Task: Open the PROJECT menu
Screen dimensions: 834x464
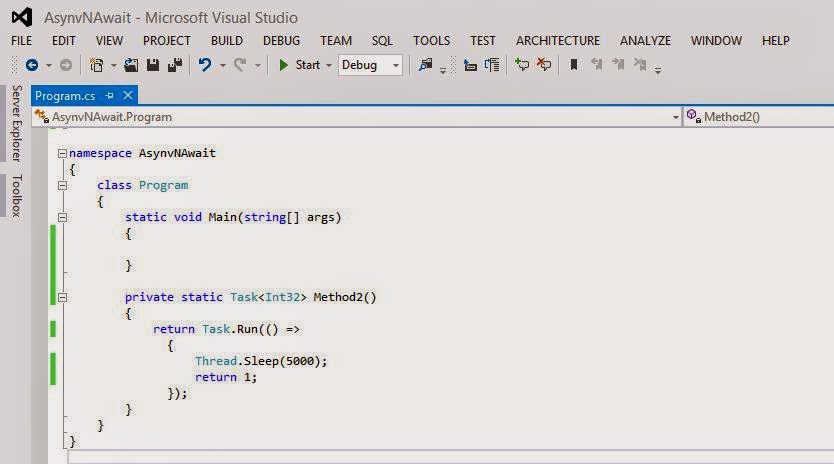Action: pyautogui.click(x=166, y=41)
